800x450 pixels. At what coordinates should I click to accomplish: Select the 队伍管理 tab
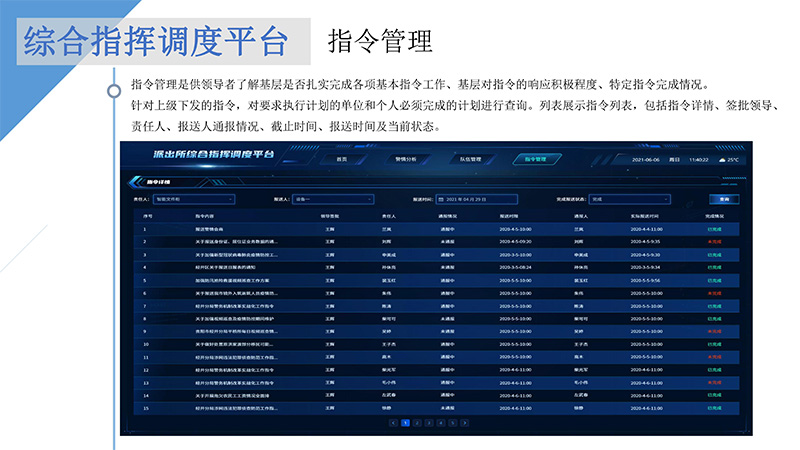point(470,158)
